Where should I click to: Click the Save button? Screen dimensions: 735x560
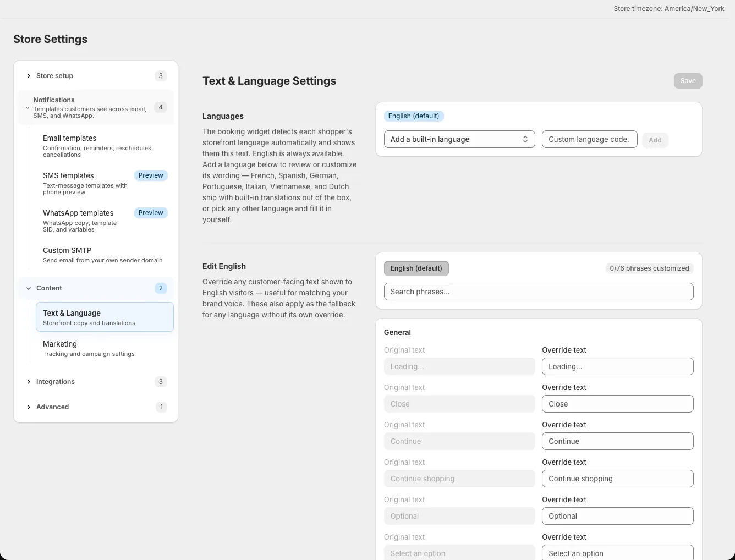[688, 81]
